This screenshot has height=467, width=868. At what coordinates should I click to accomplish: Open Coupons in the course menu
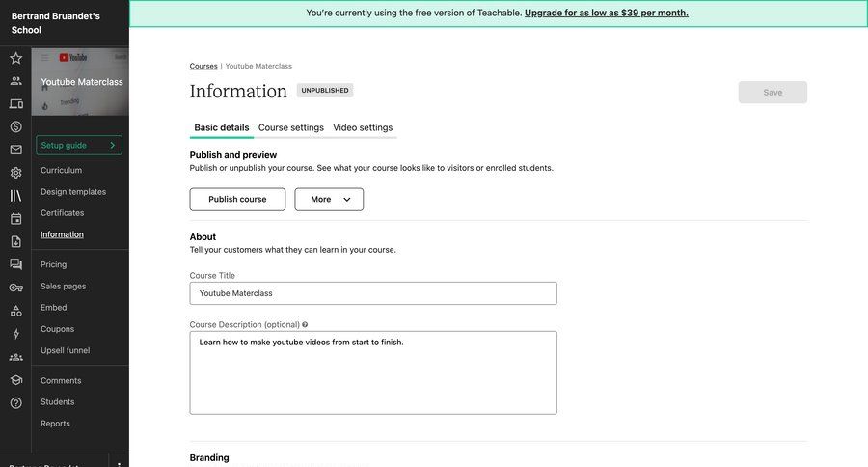tap(57, 329)
